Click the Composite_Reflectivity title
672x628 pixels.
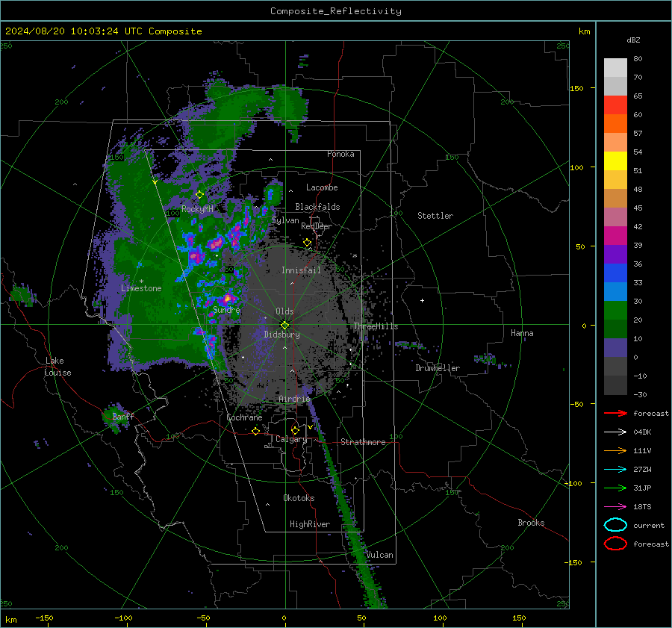pos(336,11)
